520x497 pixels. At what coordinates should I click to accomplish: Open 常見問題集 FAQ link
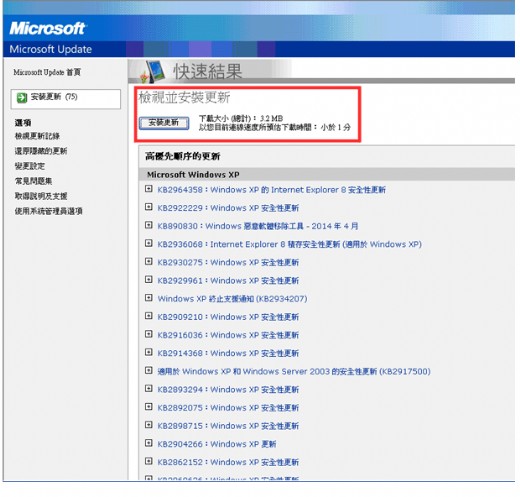click(33, 181)
